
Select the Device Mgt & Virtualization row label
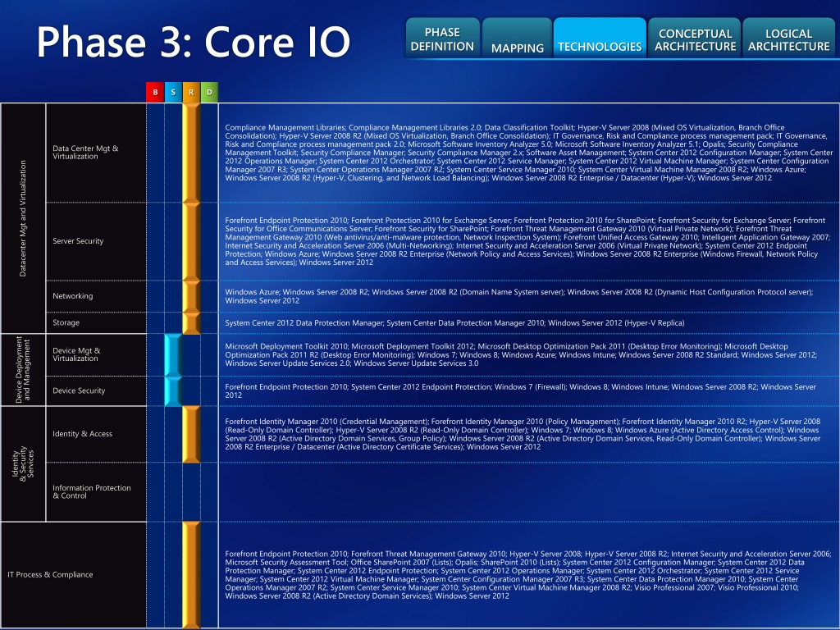76,354
